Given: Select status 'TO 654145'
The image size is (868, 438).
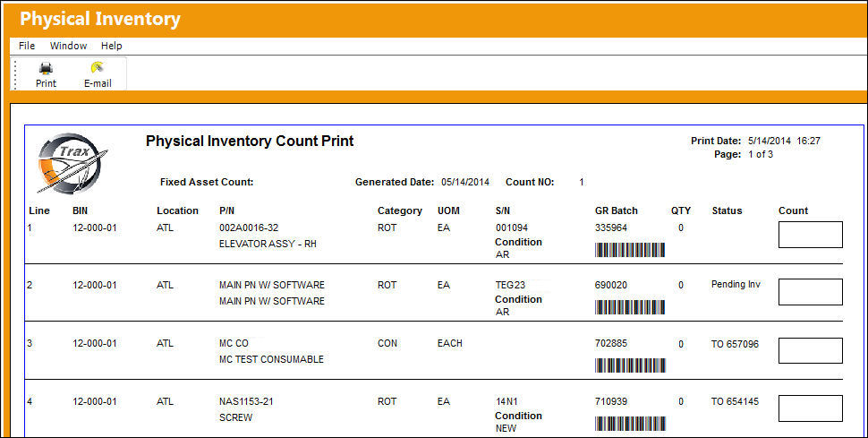Looking at the screenshot, I should 736,401.
